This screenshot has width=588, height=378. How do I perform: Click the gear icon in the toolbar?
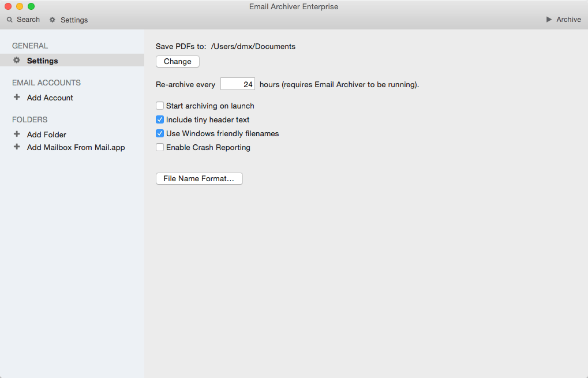53,20
